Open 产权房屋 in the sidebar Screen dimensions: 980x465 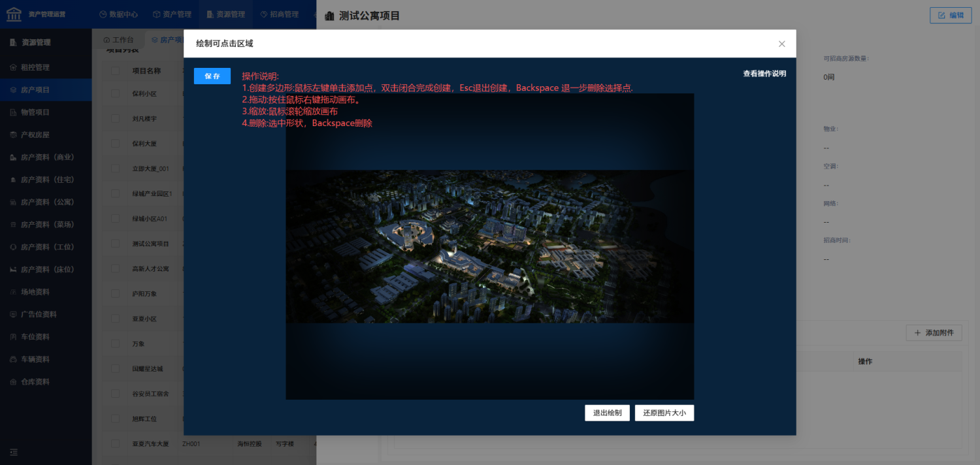click(46, 135)
